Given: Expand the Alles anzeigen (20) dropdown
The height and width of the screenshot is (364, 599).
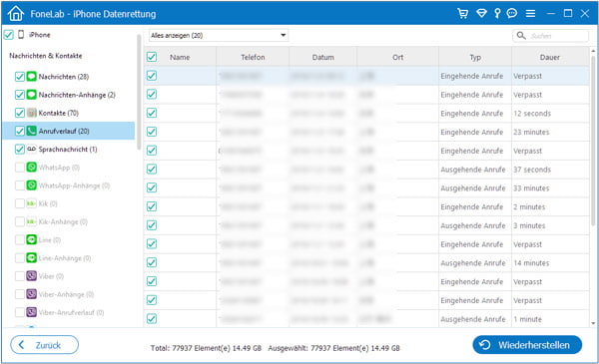Looking at the screenshot, I should tap(218, 36).
